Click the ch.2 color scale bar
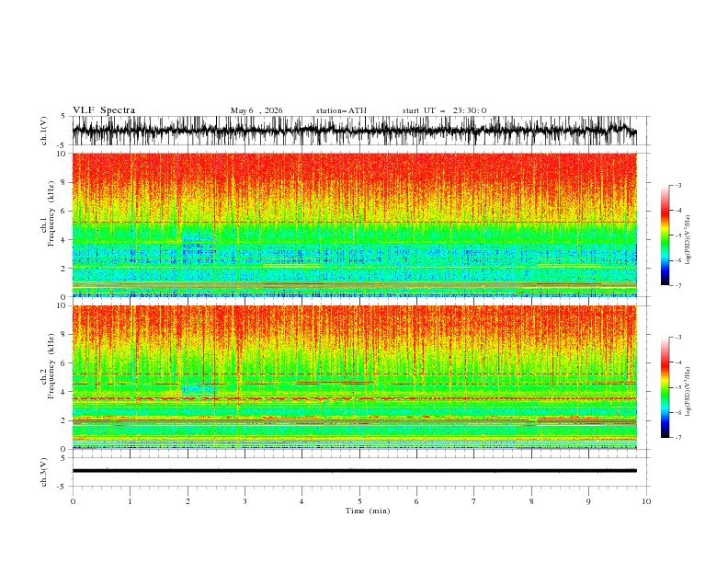The width and height of the screenshot is (728, 563). click(665, 387)
